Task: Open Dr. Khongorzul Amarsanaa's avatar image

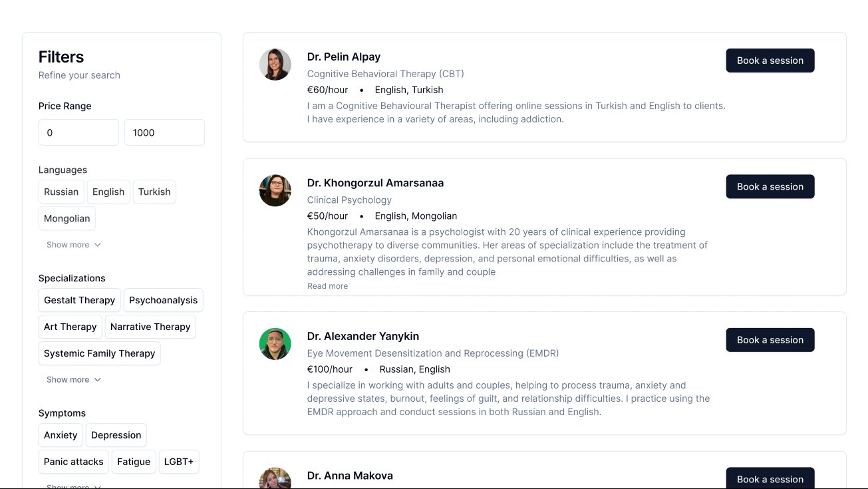Action: point(275,190)
